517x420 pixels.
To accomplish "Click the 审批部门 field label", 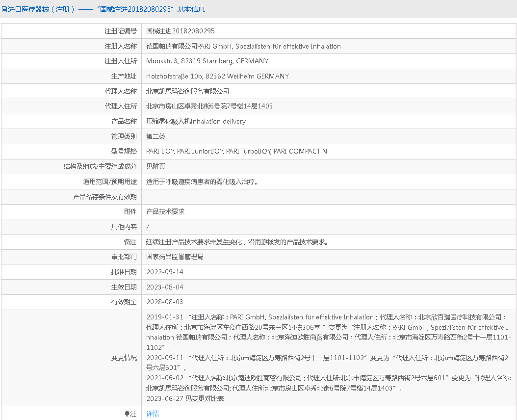I will pyautogui.click(x=124, y=257).
